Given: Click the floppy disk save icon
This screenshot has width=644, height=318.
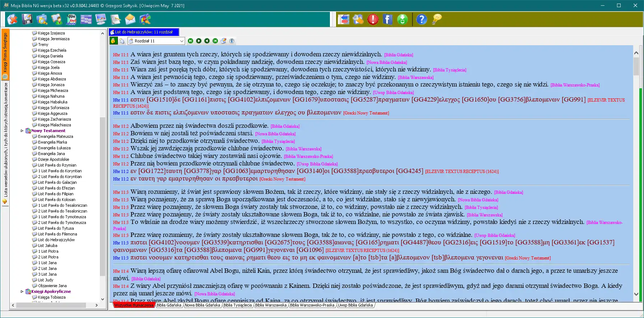Looking at the screenshot, I should point(27,19).
